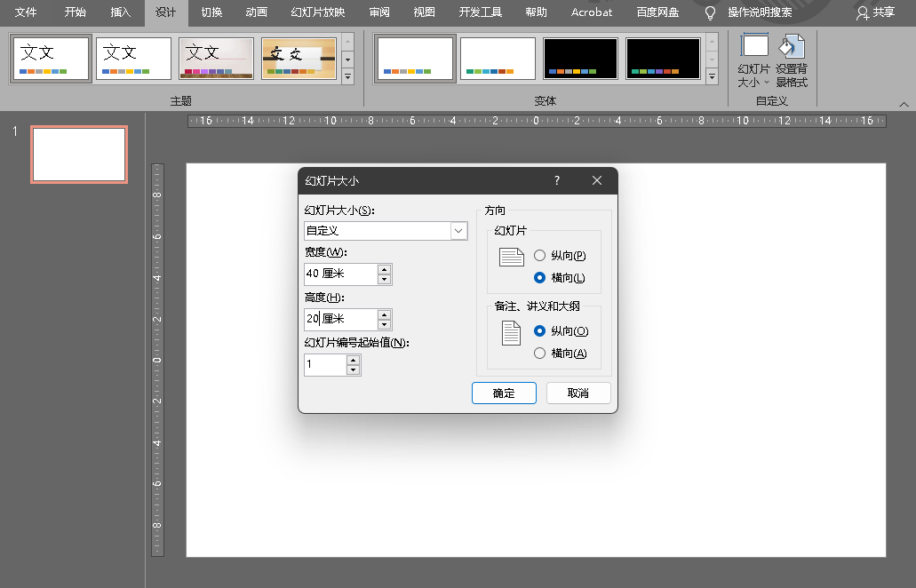Switch to the 切换 transitions tab
The width and height of the screenshot is (916, 588).
pyautogui.click(x=211, y=12)
